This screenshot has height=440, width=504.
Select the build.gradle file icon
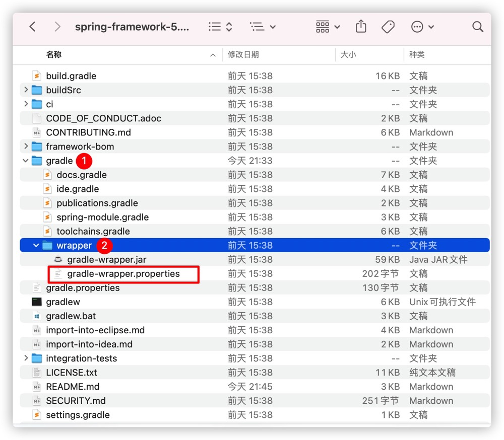[37, 76]
